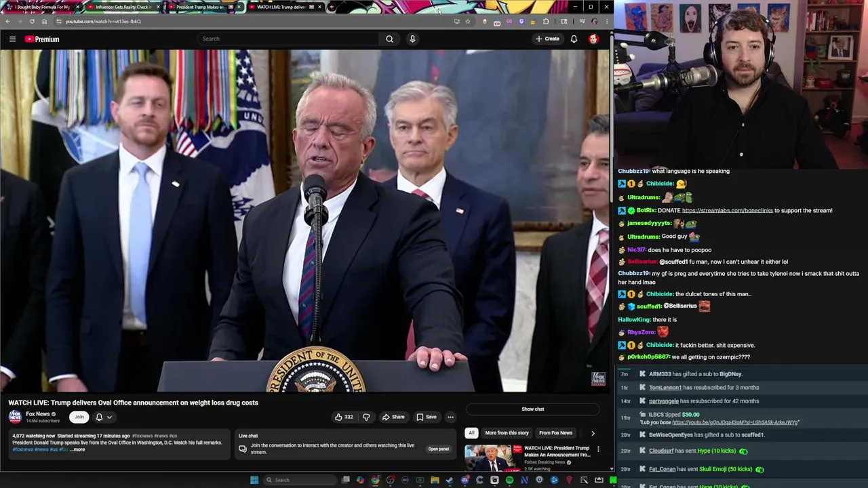The height and width of the screenshot is (488, 868).
Task: Go to the browser home page
Action: pos(45,21)
